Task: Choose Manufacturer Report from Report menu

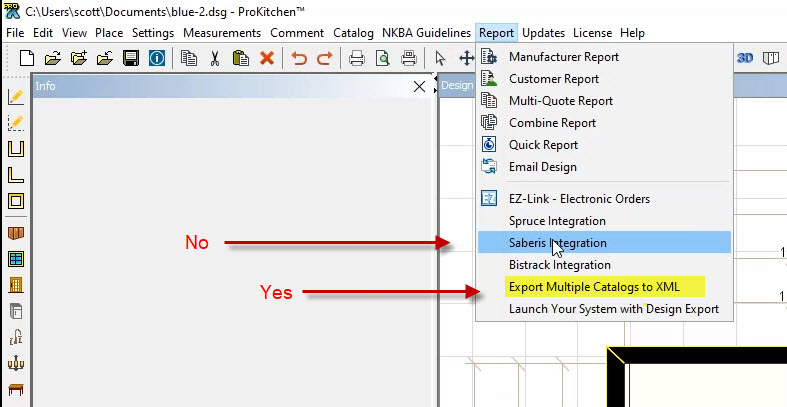Action: click(x=563, y=57)
